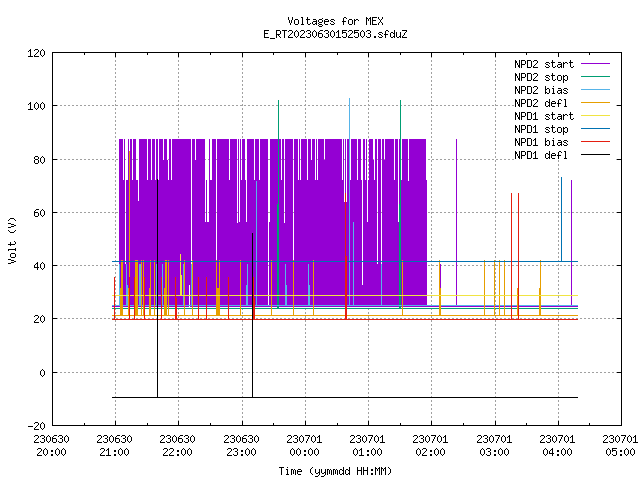Click the -20 y-axis tick label
640x480 pixels.
37,426
